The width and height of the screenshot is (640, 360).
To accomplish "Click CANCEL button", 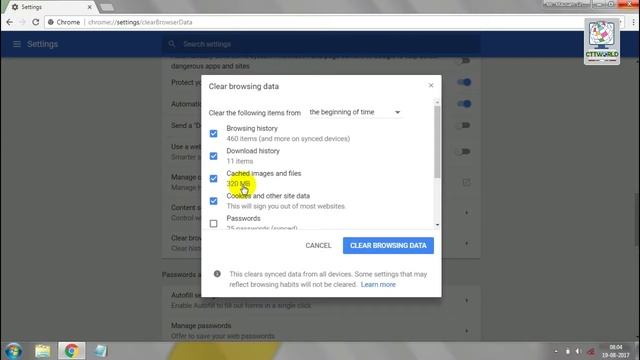I will pos(318,245).
